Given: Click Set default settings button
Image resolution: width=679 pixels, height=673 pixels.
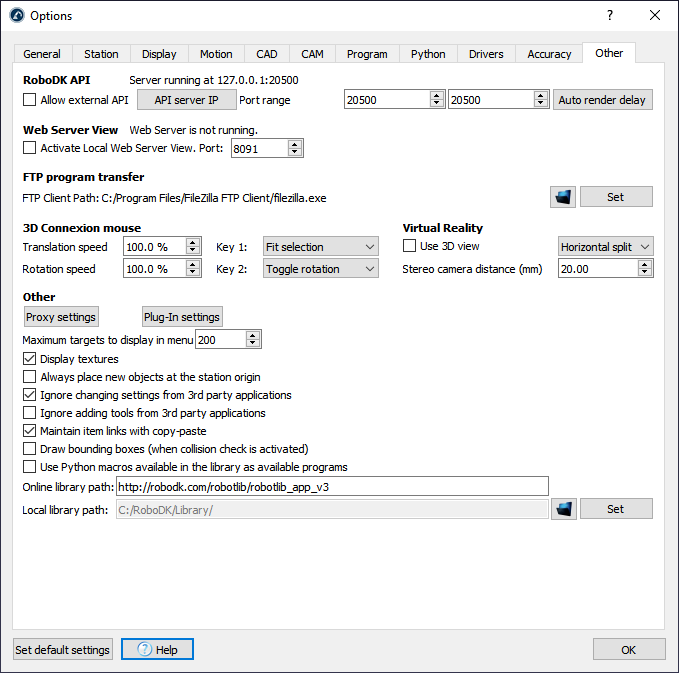Looking at the screenshot, I should coord(62,650).
